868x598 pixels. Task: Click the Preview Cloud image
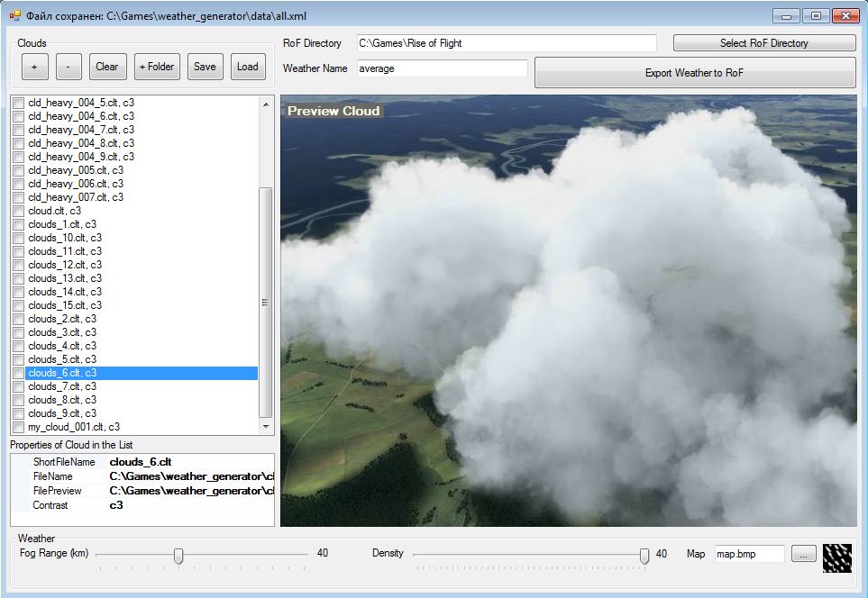569,311
